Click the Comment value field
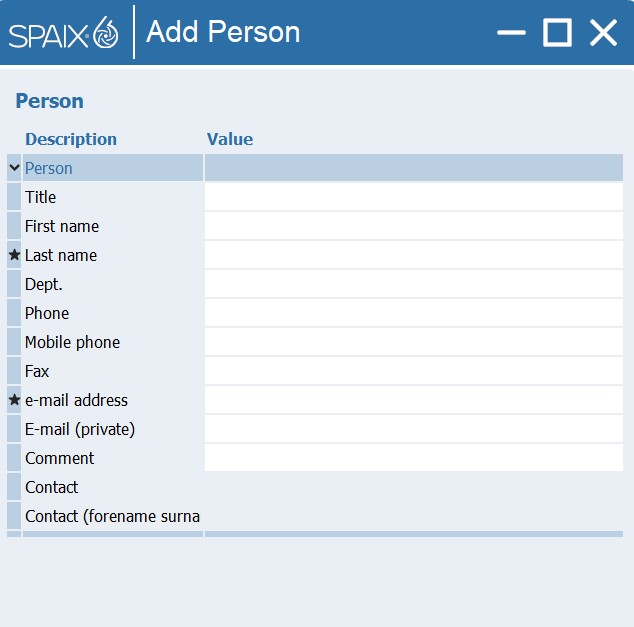 point(414,458)
